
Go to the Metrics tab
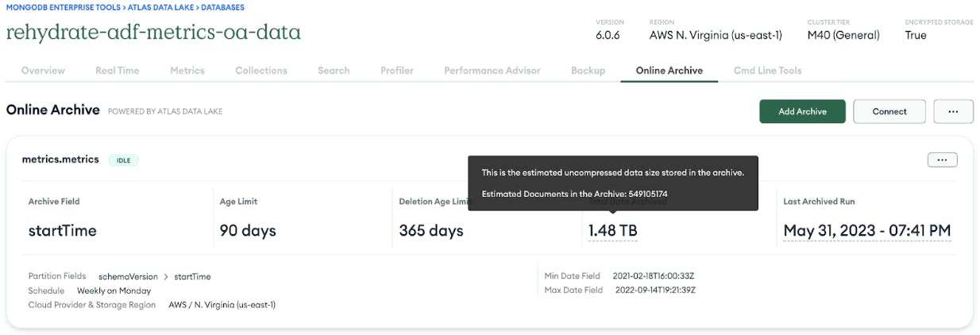click(x=187, y=71)
